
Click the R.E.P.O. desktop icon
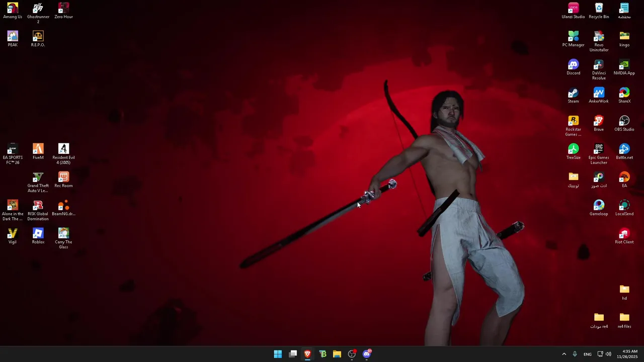(38, 39)
